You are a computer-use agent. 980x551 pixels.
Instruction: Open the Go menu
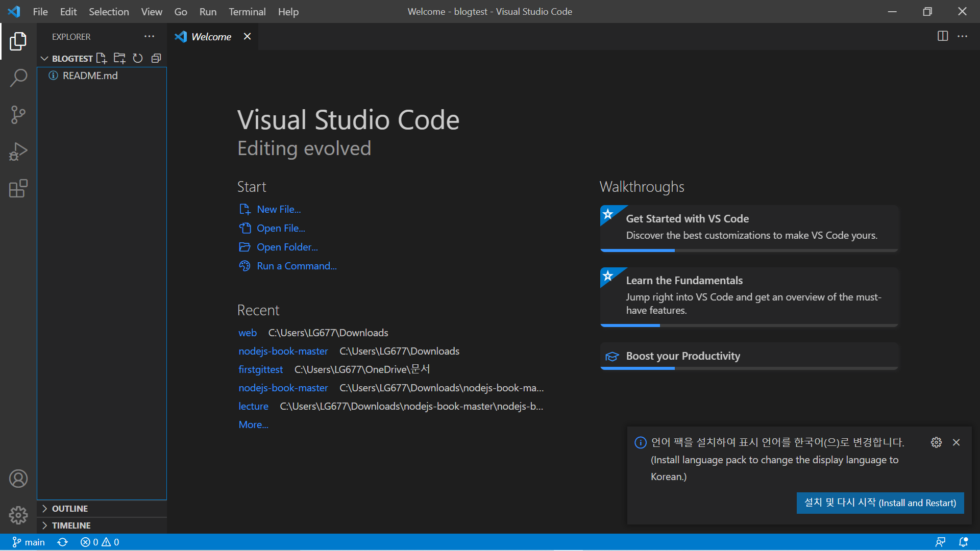tap(181, 11)
